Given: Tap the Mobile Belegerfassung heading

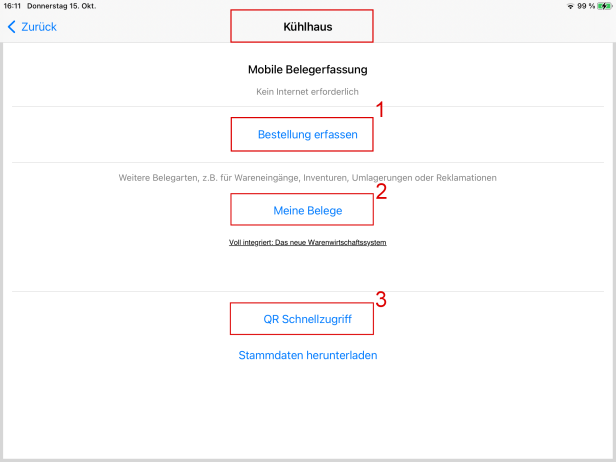Looking at the screenshot, I should point(308,70).
